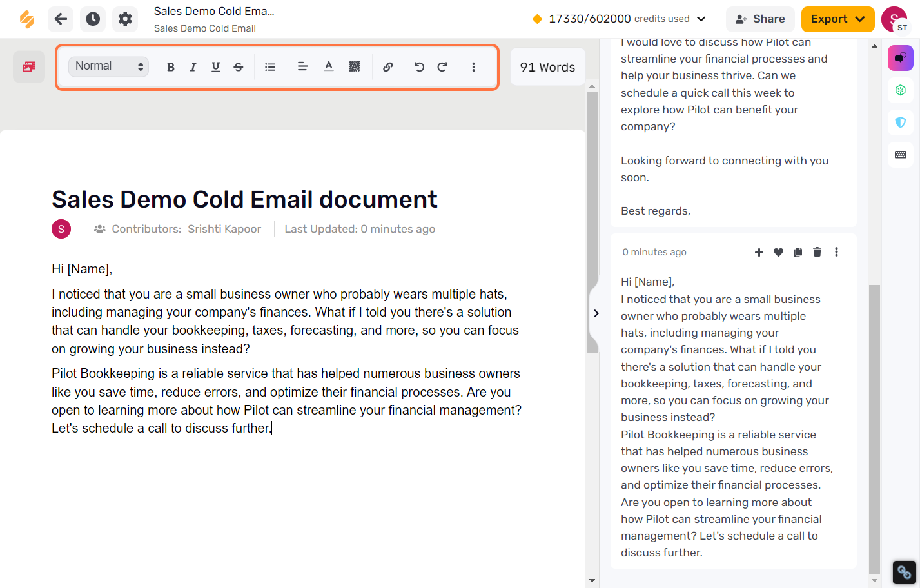Redo the last undone edit
This screenshot has width=920, height=588.
[442, 66]
